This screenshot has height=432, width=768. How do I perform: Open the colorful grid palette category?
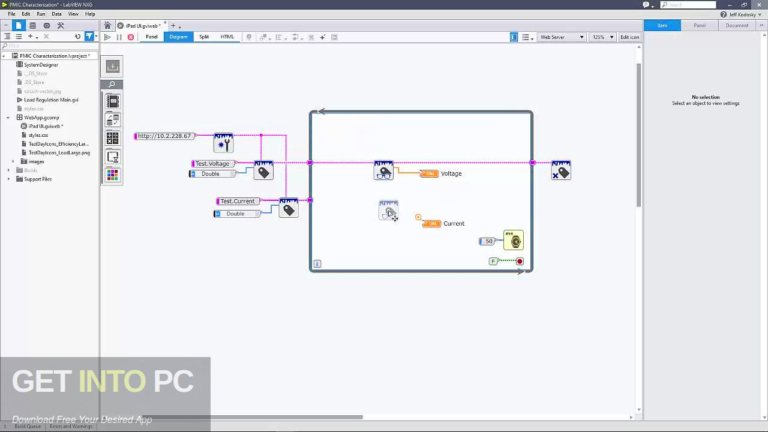pos(113,175)
